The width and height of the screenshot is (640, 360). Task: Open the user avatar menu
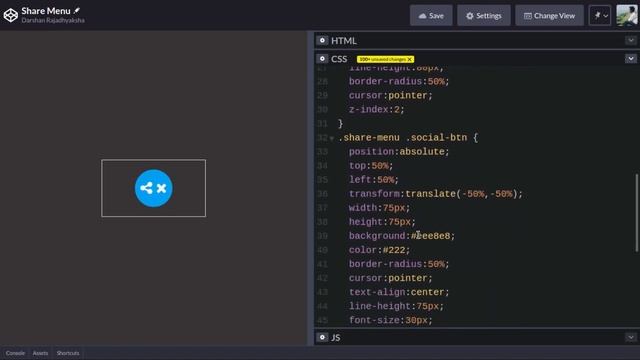(x=626, y=16)
